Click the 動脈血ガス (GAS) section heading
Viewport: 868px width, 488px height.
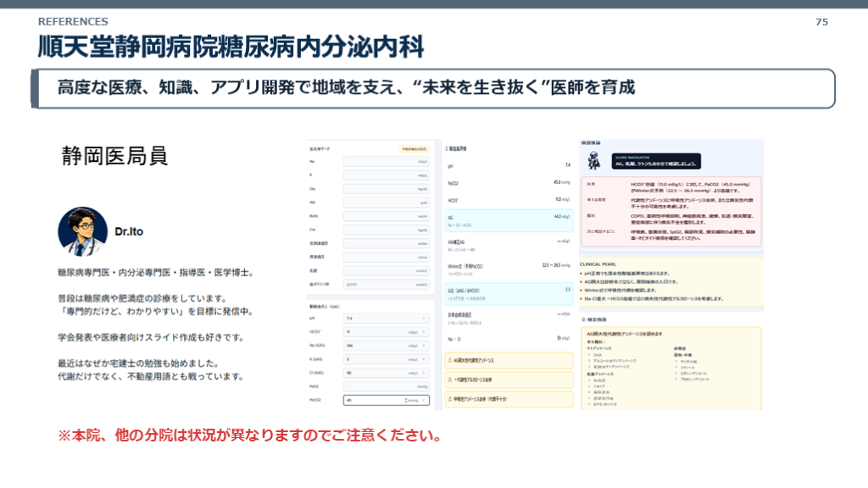click(x=325, y=307)
